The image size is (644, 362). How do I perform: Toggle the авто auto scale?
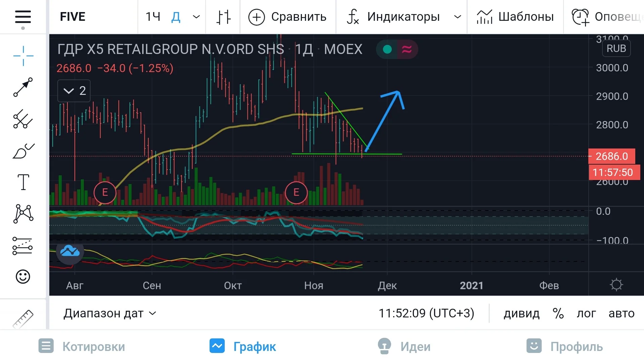622,314
